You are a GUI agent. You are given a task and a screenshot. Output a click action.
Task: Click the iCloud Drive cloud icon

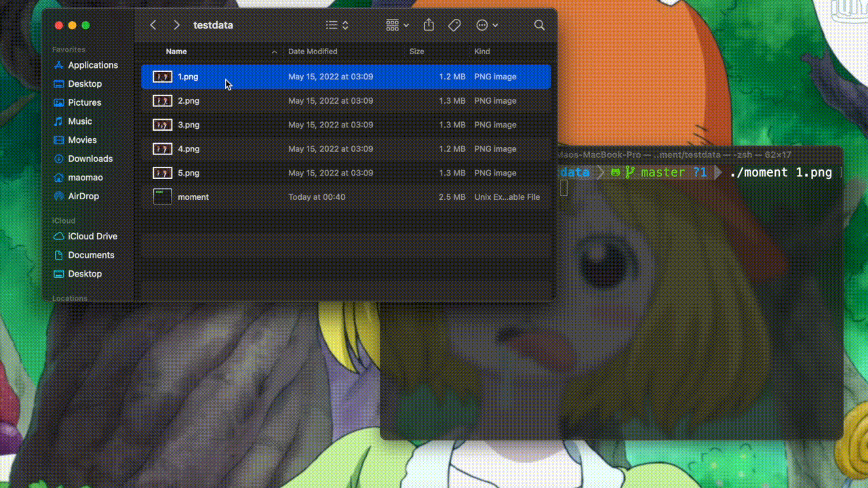[59, 237]
